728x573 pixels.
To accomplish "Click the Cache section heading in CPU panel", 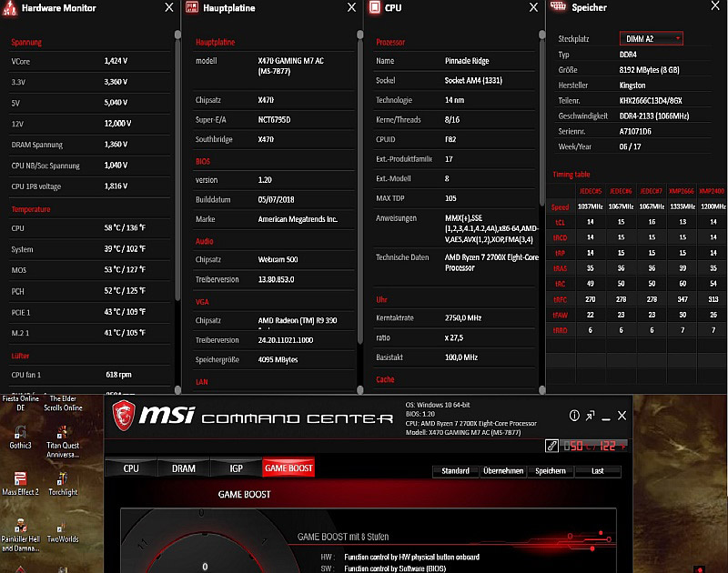I will pos(385,379).
